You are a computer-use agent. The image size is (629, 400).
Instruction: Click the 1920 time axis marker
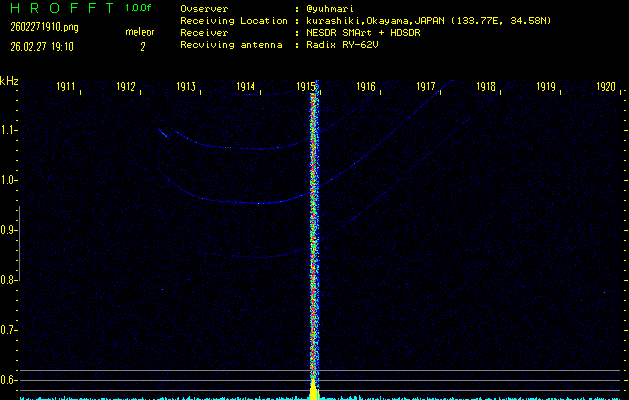(605, 87)
